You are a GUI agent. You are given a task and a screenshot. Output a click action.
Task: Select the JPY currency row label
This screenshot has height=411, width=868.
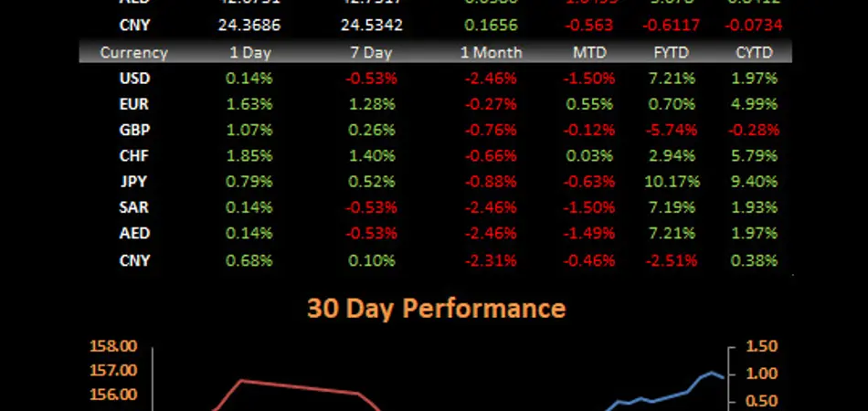[134, 182]
